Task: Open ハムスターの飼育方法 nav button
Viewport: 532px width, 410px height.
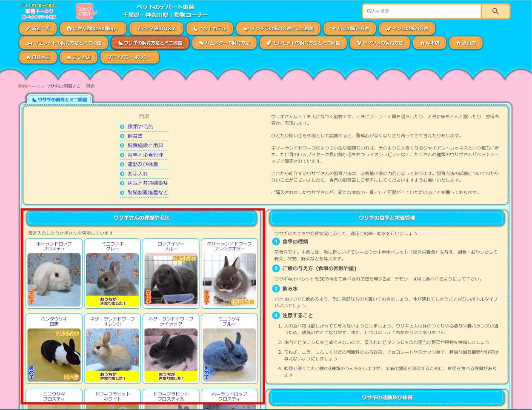Action: [224, 43]
